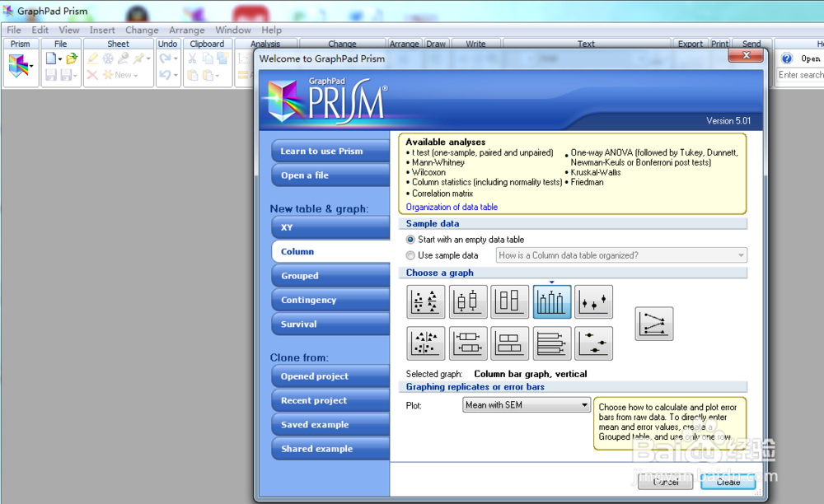
Task: Expand the New sheet dropdown arrow
Action: click(136, 76)
